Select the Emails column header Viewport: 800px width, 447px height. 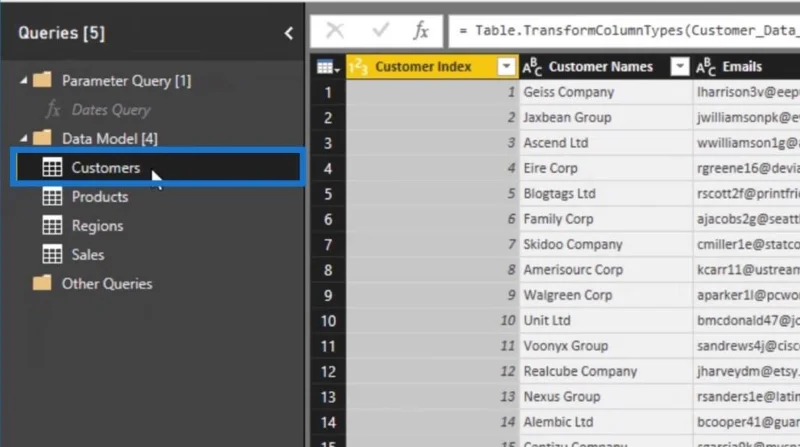pyautogui.click(x=742, y=67)
